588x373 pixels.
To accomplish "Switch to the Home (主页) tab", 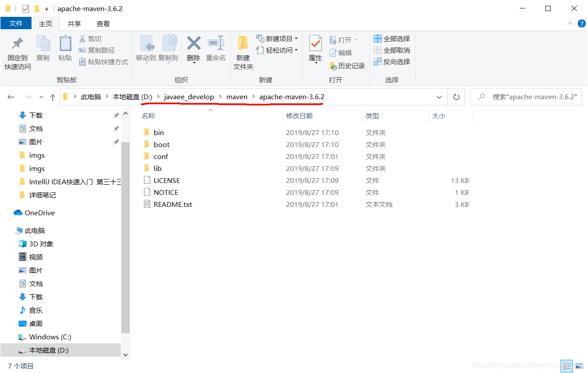I will pos(46,23).
